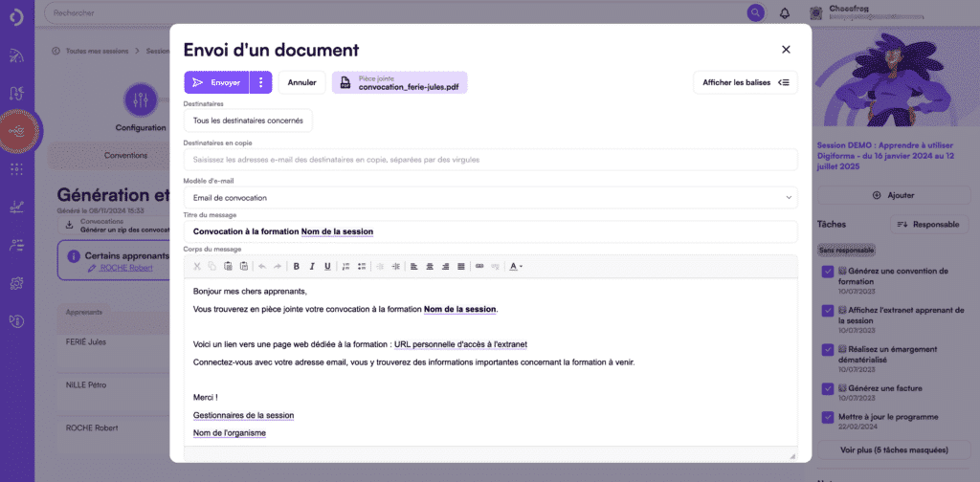Click URL personnelle d'accès à l'extranet tag
The width and height of the screenshot is (980, 482).
coord(460,344)
